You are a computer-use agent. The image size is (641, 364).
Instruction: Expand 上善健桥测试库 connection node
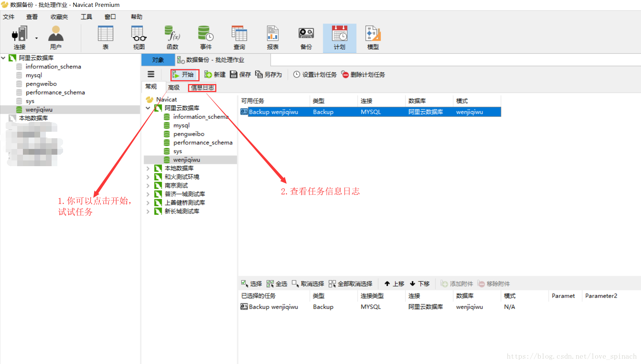point(148,203)
